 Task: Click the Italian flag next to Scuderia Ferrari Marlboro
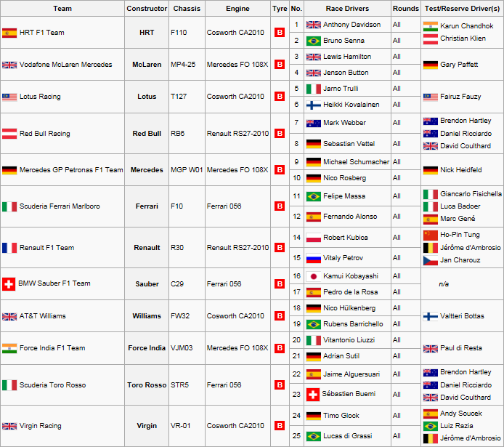pyautogui.click(x=9, y=206)
